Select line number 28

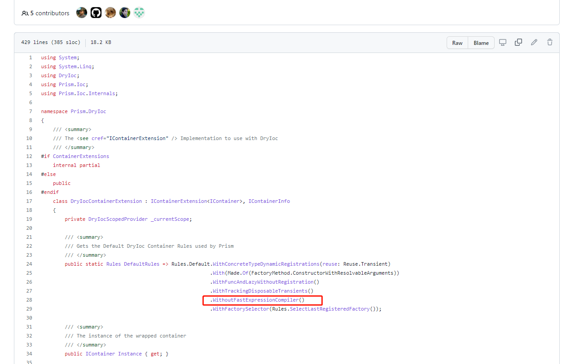coord(29,300)
